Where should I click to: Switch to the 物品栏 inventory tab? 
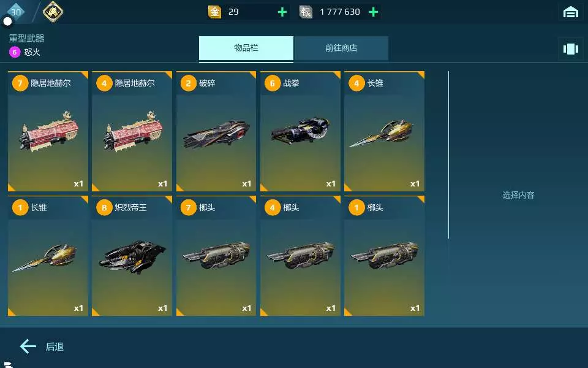click(x=246, y=48)
